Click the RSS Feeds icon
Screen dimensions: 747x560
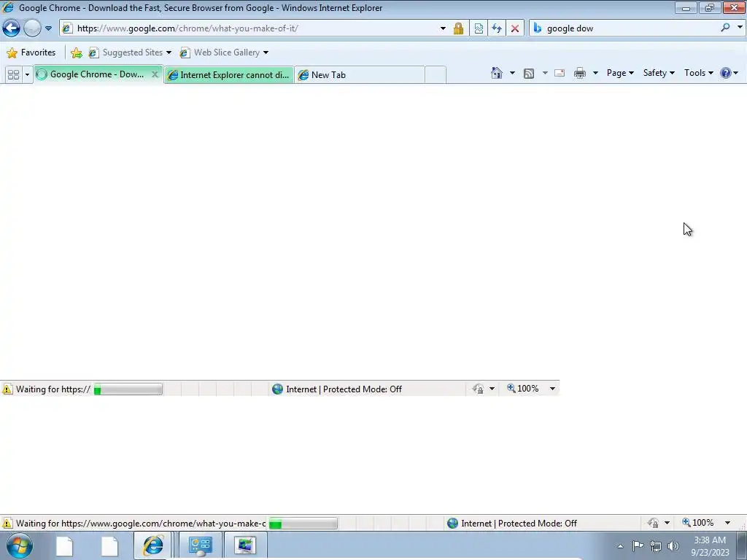[x=529, y=74]
